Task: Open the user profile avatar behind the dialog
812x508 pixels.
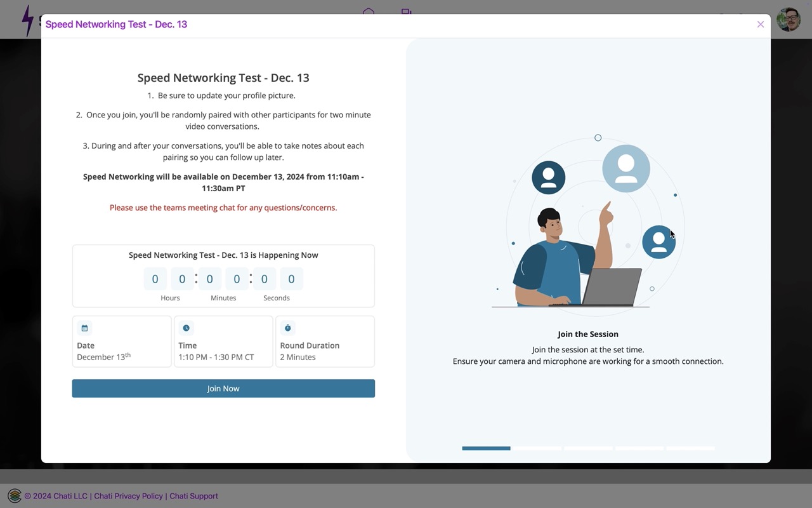Action: (x=788, y=20)
